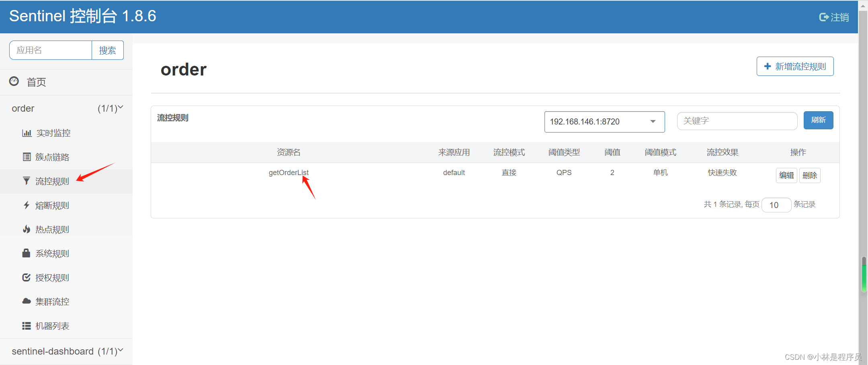Open 系统规则 in the sidebar
868x365 pixels.
[66, 253]
